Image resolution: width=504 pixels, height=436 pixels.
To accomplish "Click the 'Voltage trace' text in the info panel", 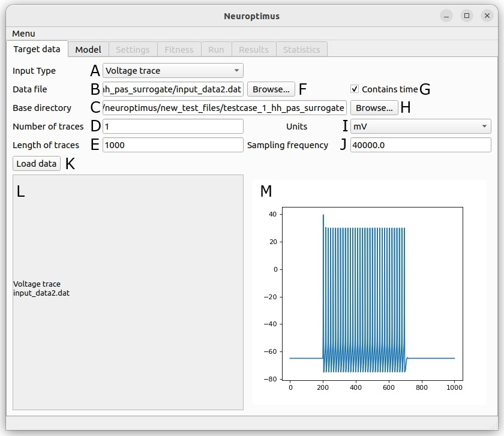I will (37, 284).
